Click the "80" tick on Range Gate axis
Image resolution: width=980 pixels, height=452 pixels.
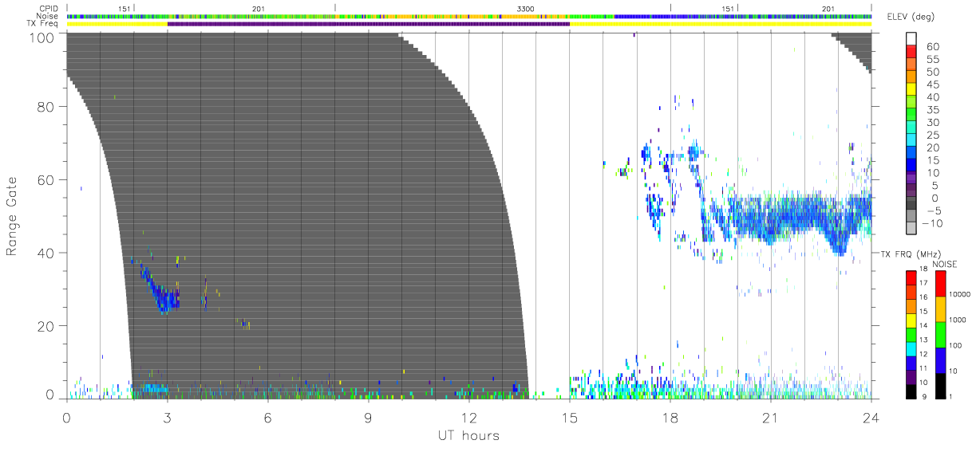[x=46, y=107]
